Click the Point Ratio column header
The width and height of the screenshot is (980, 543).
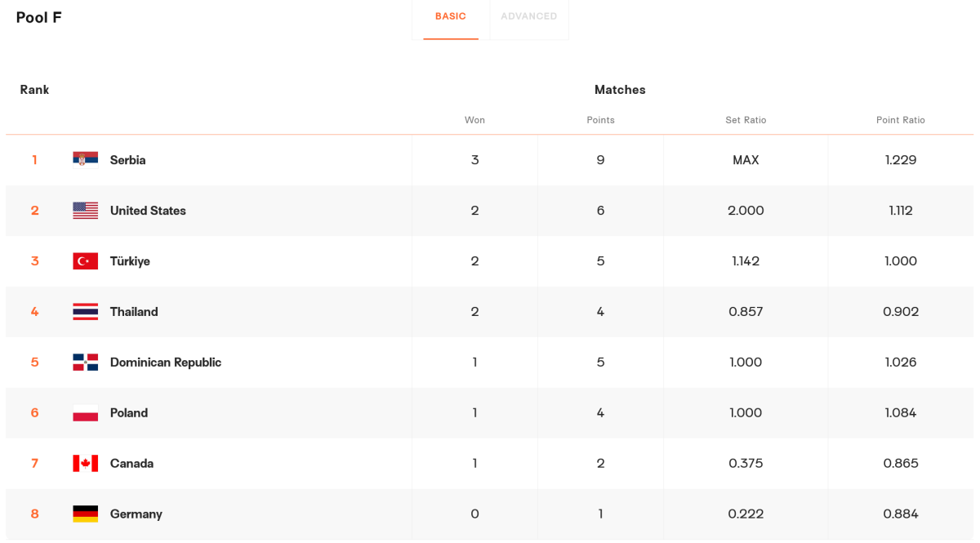coord(900,120)
